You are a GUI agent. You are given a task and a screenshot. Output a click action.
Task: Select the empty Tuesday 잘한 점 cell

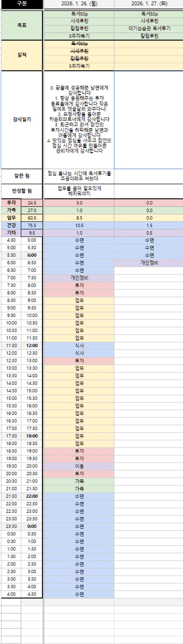[x=149, y=176]
